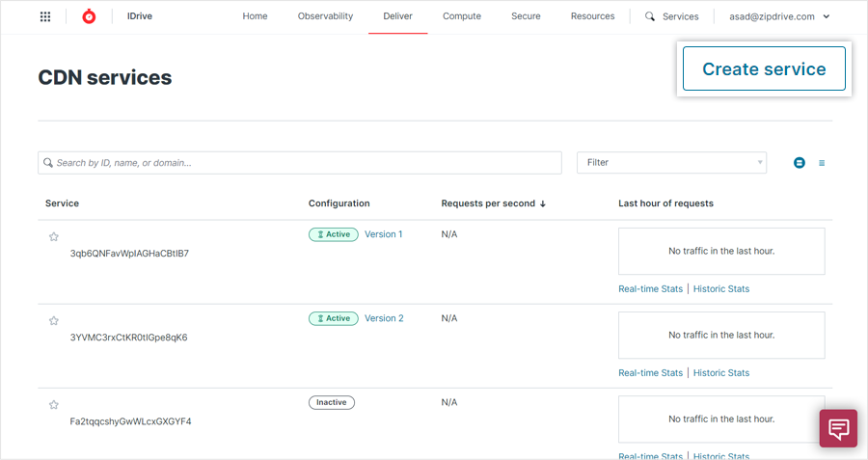This screenshot has width=868, height=460.
Task: Click the Last hour of requests header
Action: (x=665, y=203)
